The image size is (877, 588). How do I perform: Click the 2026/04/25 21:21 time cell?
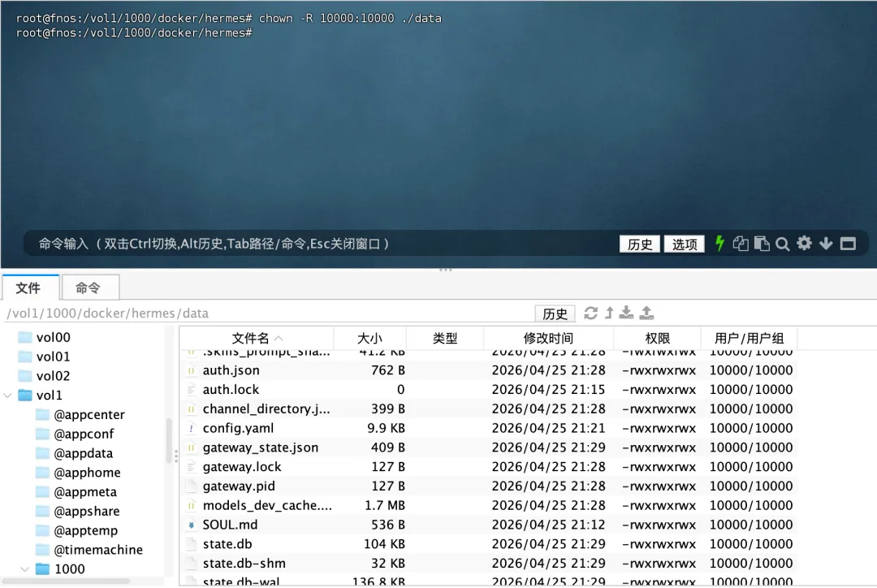548,429
